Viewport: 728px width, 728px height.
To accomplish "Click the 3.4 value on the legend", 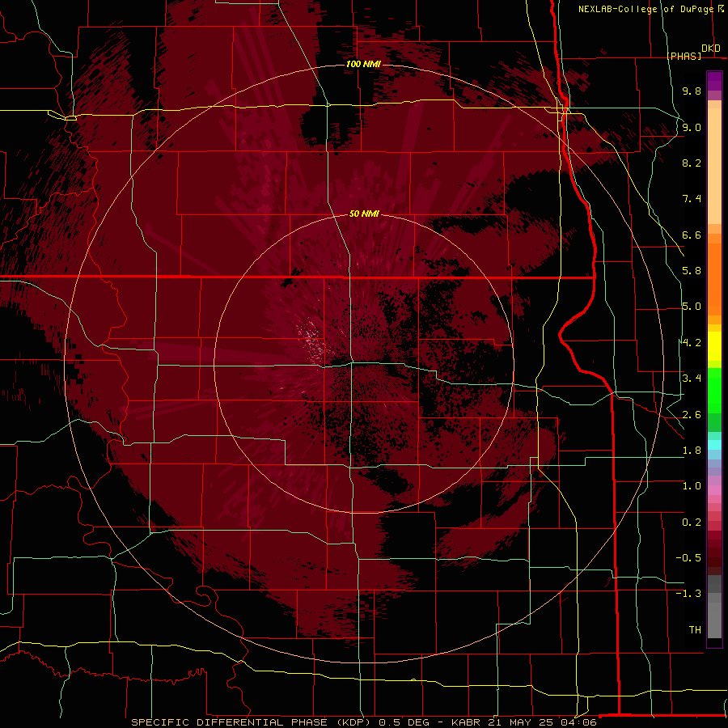I will 692,379.
